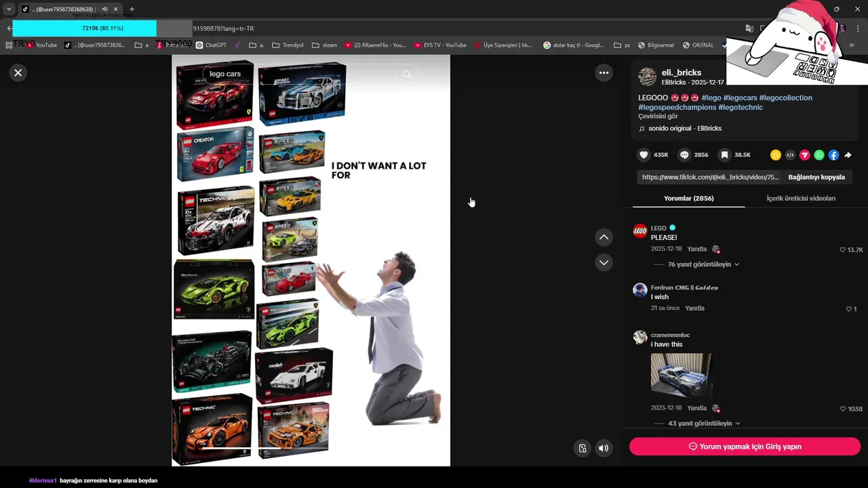Switch to İçerik üreticisi videoları tab
Image resolution: width=868 pixels, height=488 pixels.
point(801,198)
